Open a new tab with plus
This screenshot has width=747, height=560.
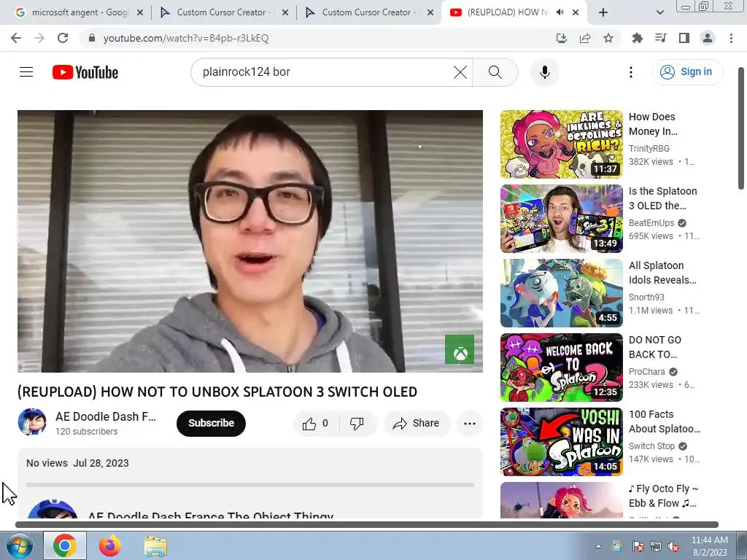603,12
